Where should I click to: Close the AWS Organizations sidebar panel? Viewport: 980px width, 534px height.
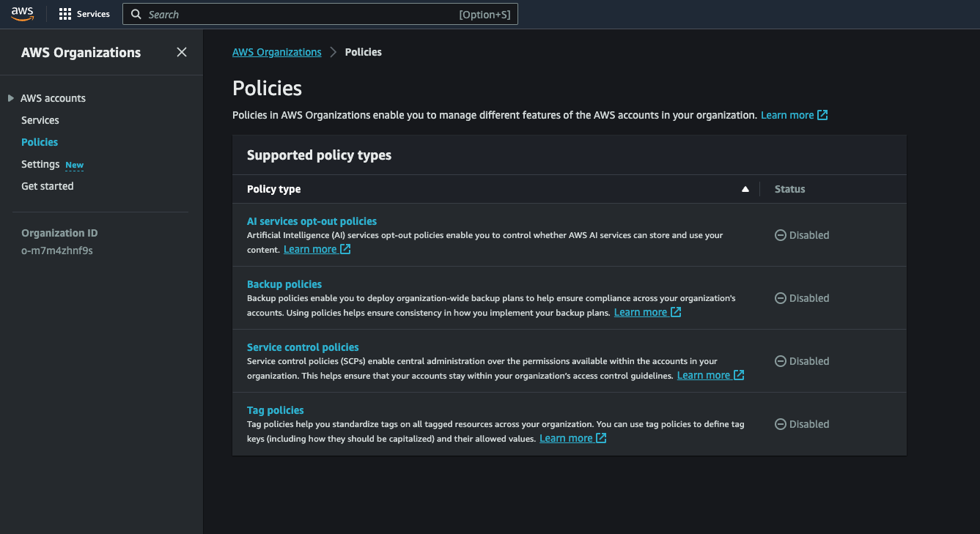182,52
